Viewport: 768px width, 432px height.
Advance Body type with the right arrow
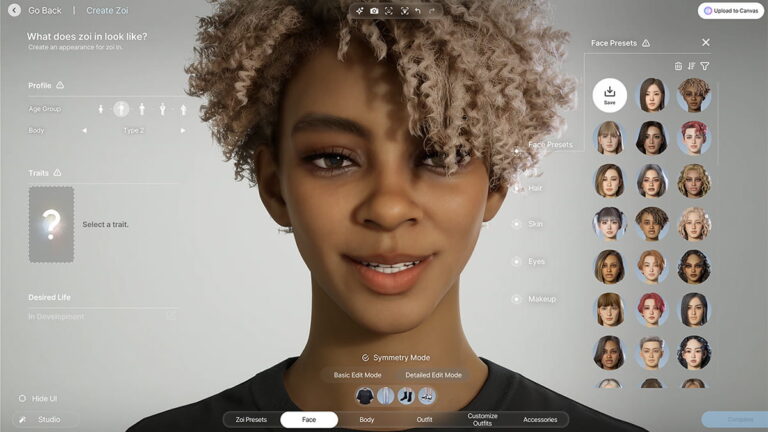point(183,131)
